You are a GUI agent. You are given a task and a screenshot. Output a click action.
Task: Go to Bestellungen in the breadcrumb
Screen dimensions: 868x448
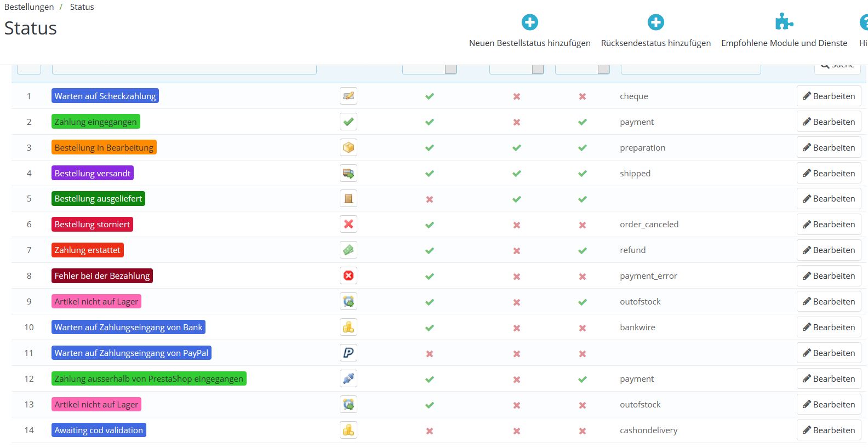point(29,7)
